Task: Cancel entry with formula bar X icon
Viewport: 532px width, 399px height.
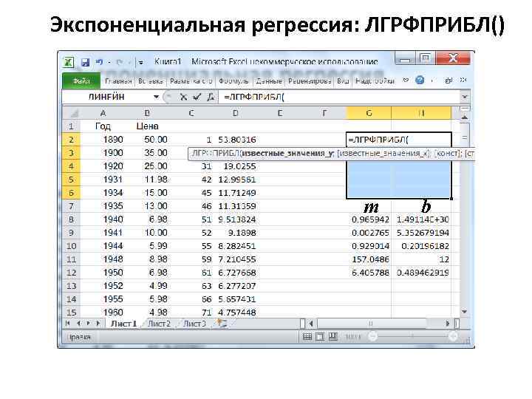Action: tap(183, 98)
